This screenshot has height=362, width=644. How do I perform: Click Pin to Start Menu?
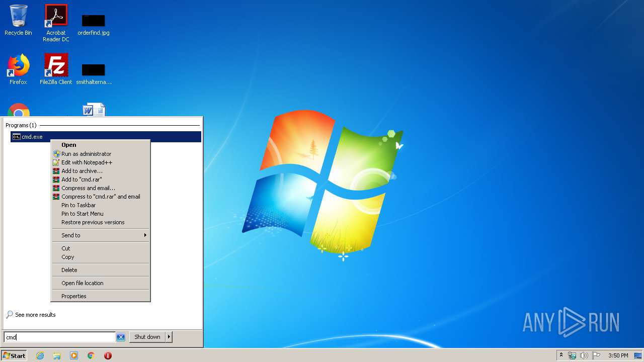coord(101,214)
